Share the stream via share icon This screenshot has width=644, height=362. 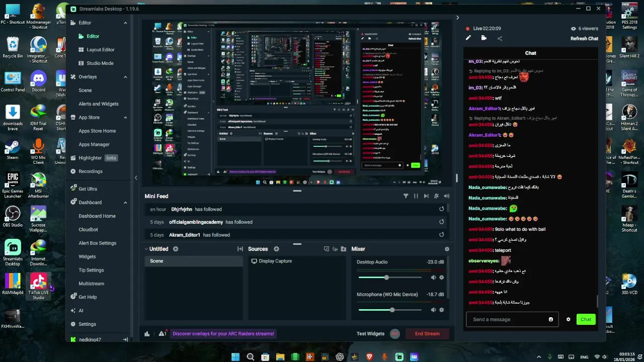(500, 38)
